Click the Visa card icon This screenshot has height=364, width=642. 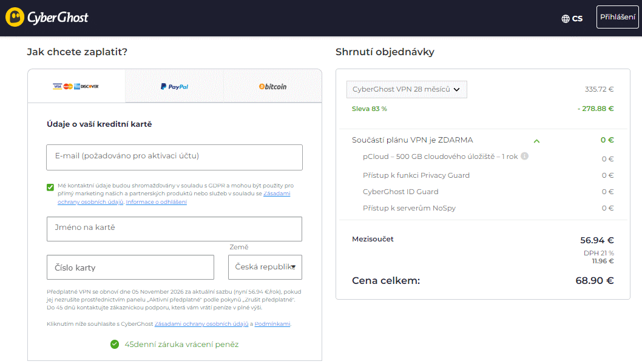(x=56, y=86)
